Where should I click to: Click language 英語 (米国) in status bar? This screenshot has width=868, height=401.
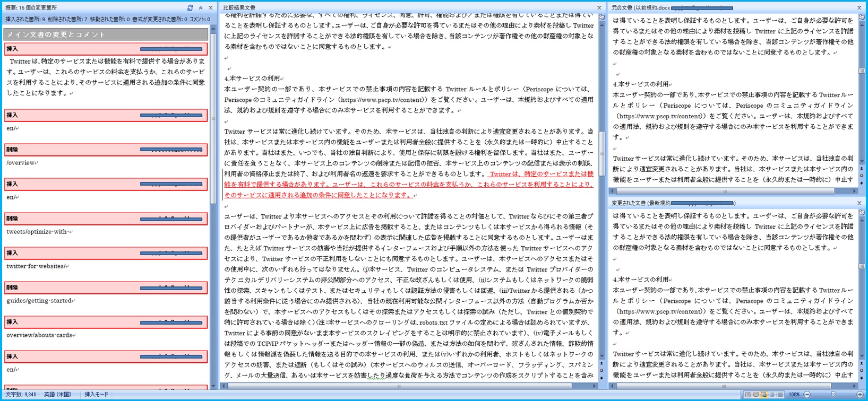click(x=57, y=395)
